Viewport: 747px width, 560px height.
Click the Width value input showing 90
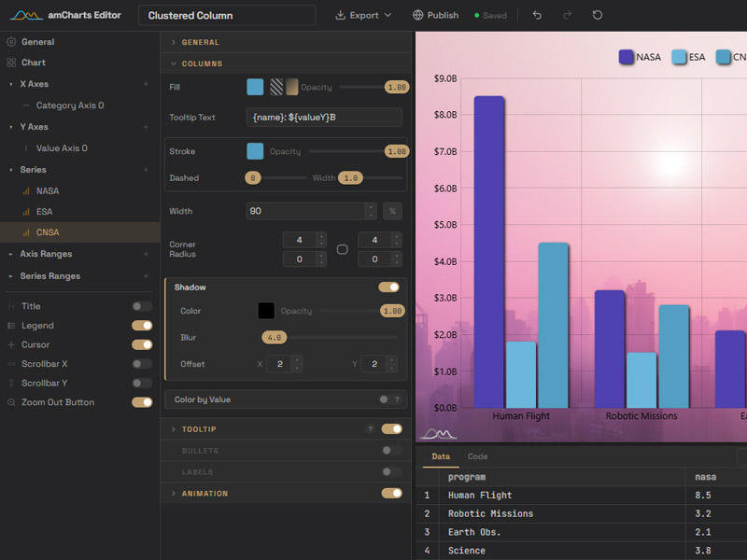[x=306, y=211]
